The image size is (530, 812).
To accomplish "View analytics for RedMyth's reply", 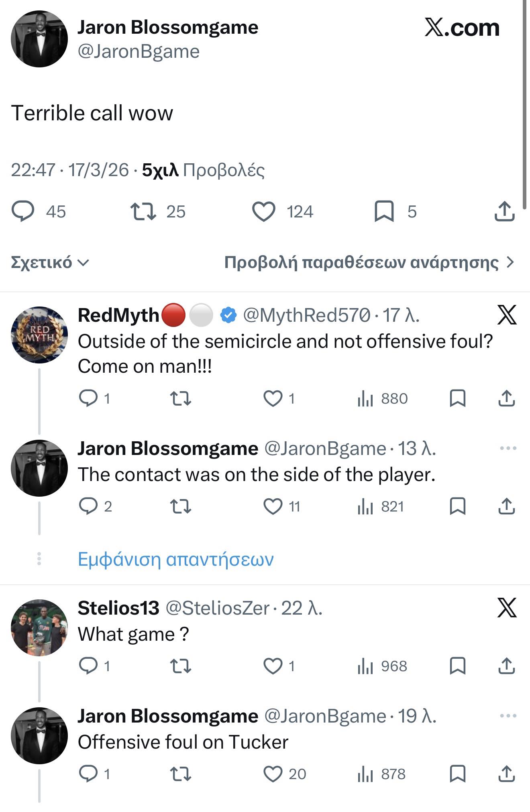I will click(x=365, y=398).
